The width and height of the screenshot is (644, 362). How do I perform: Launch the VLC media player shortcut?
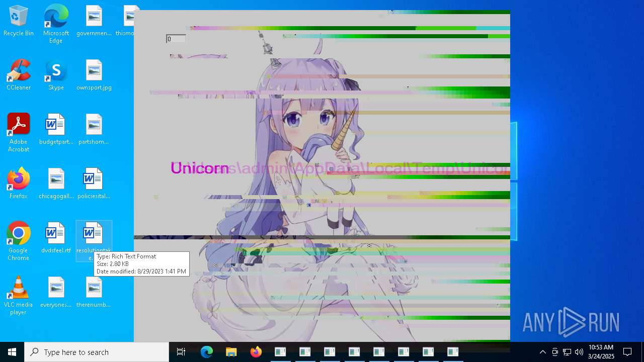[x=18, y=296]
